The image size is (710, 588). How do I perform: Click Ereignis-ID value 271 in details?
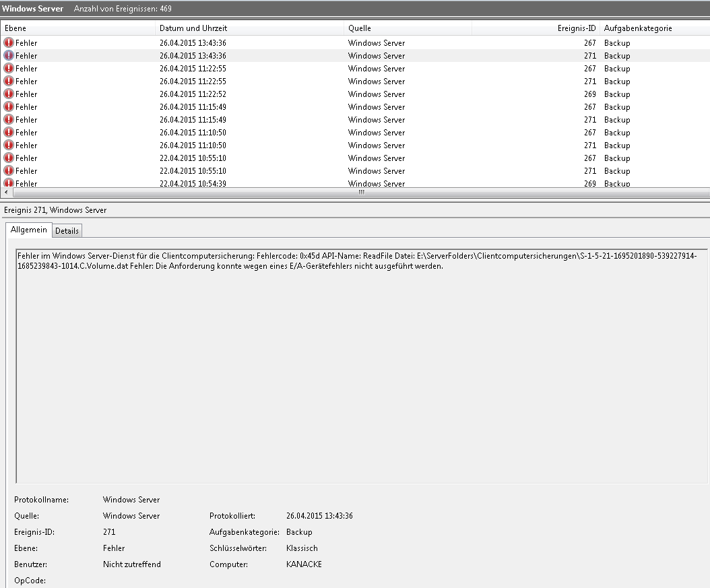tap(109, 532)
